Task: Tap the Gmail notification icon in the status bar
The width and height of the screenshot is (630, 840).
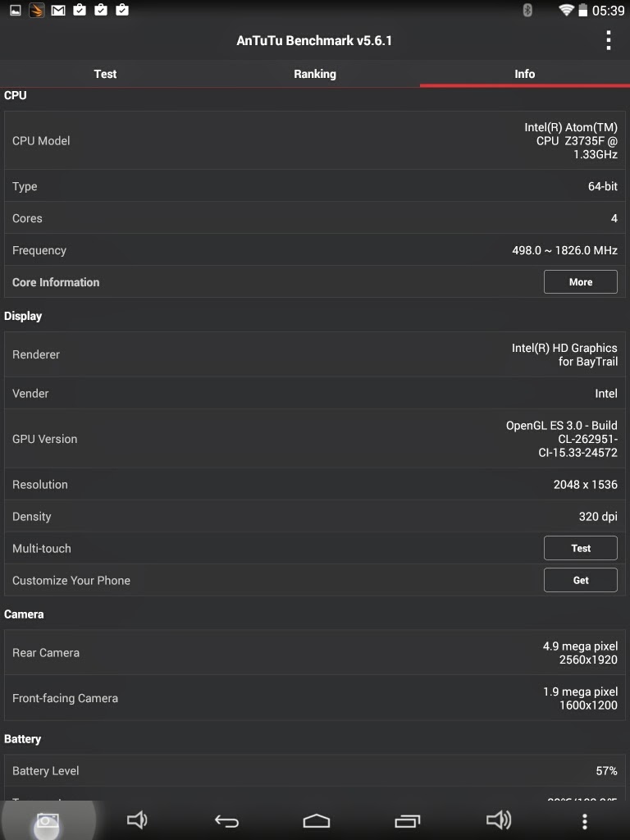Action: (x=58, y=11)
